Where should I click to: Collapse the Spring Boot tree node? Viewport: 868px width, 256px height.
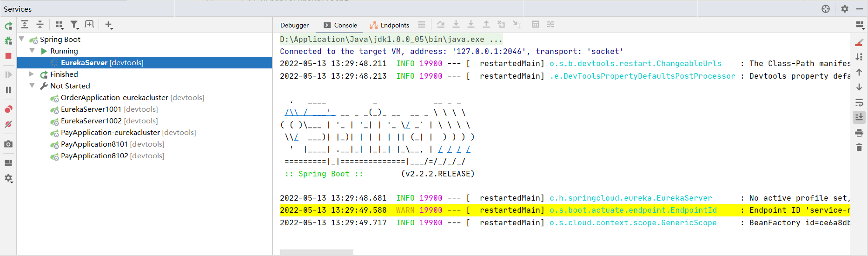pyautogui.click(x=21, y=39)
